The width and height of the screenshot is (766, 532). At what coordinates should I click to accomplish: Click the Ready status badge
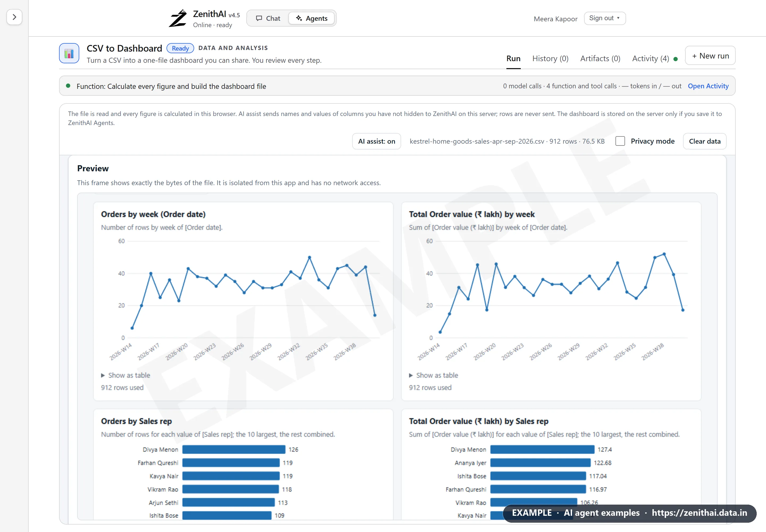(x=180, y=48)
